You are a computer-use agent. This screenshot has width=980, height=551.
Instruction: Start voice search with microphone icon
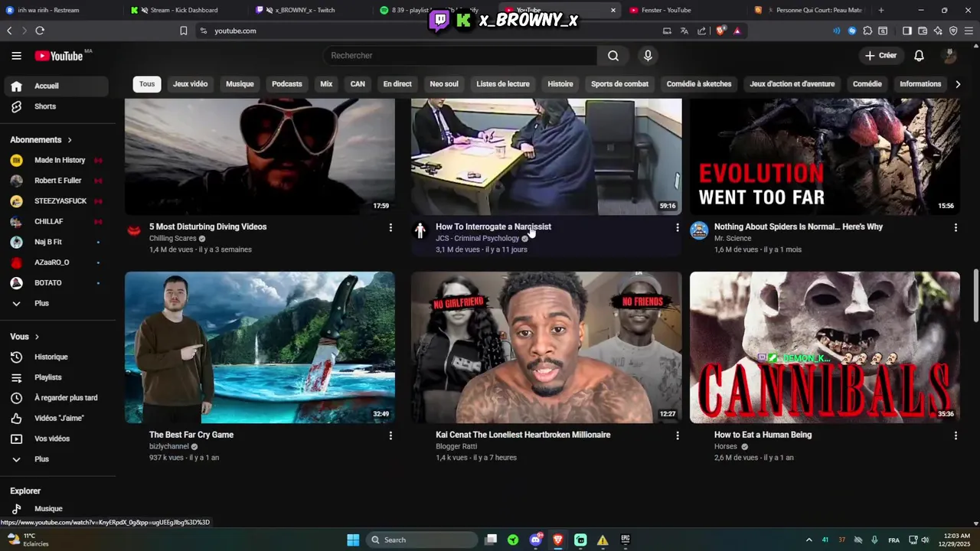[648, 55]
